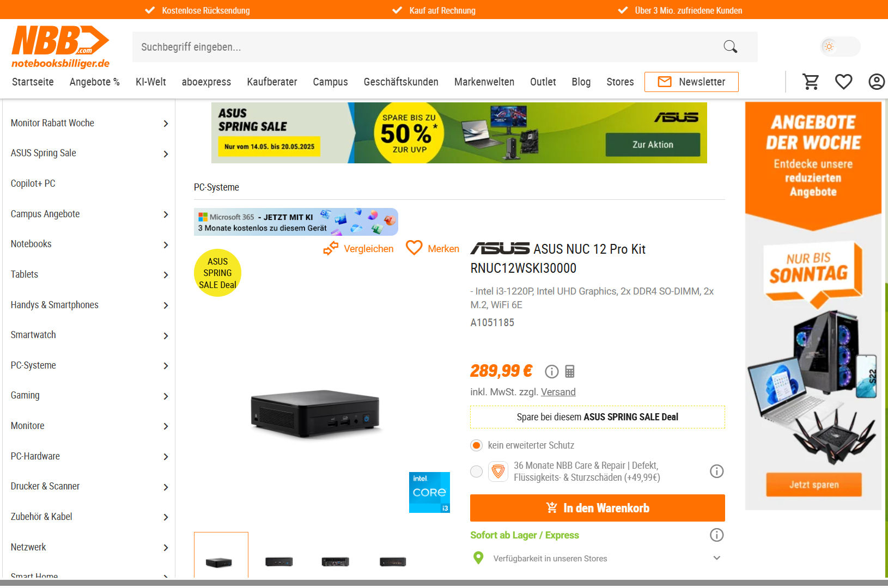Add product with In den Warenkorb button

pos(597,508)
